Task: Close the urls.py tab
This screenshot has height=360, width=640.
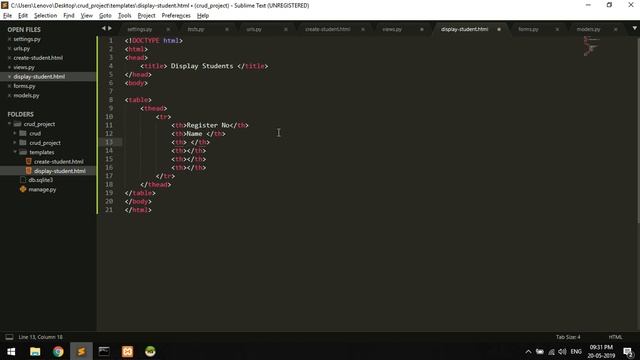Action: point(285,29)
